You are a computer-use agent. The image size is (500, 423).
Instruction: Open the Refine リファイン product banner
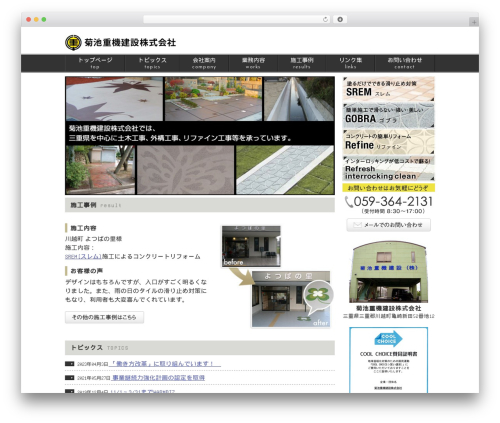tap(388, 142)
